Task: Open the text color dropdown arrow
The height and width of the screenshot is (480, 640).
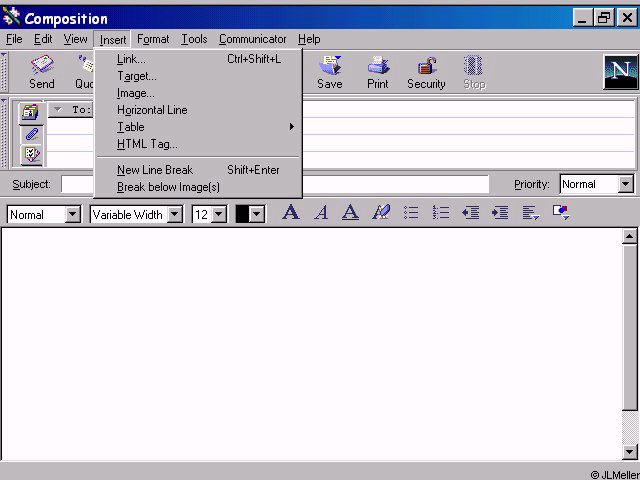Action: (x=257, y=214)
